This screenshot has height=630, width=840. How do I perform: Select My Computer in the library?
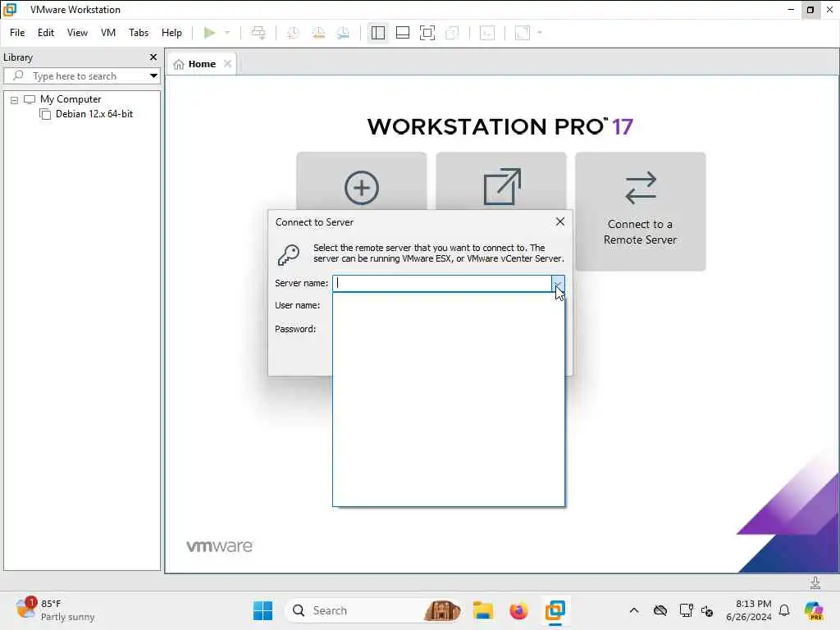point(71,99)
